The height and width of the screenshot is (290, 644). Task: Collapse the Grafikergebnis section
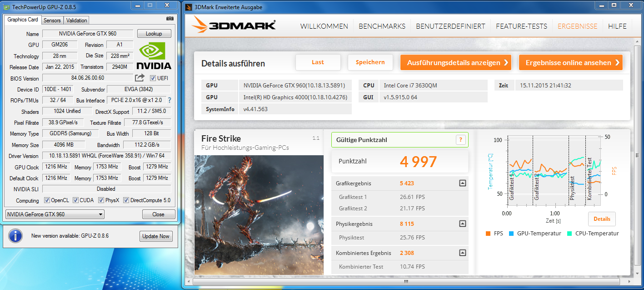(x=462, y=183)
